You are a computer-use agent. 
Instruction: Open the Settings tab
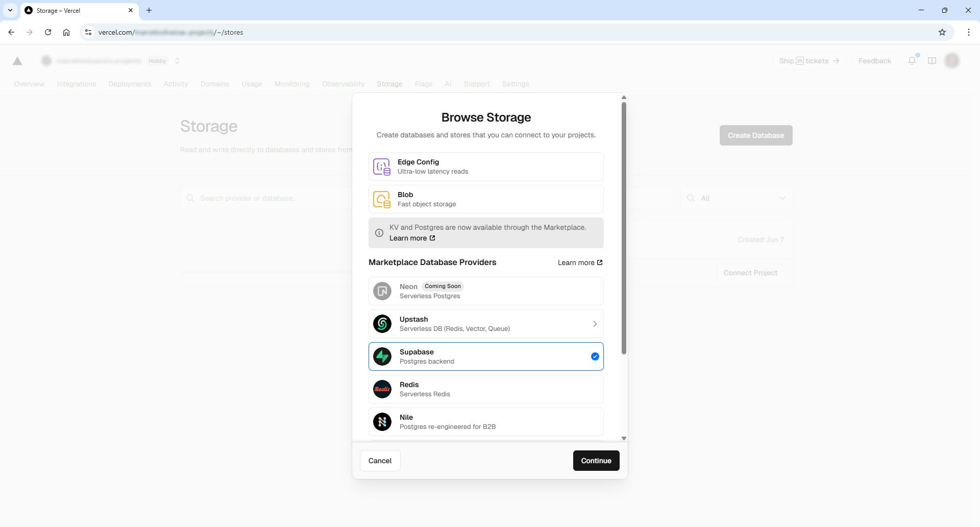point(515,84)
